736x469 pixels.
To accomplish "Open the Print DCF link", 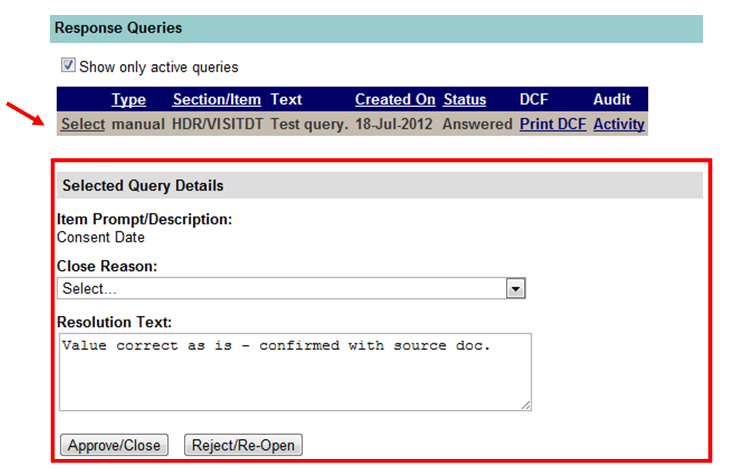I will click(552, 124).
